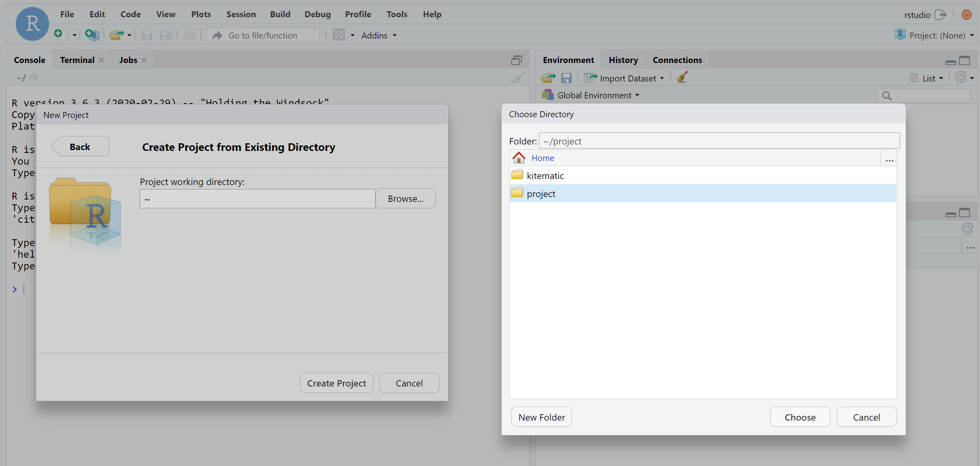Viewport: 980px width, 466px height.
Task: Open the Import Dataset dropdown
Action: (628, 78)
